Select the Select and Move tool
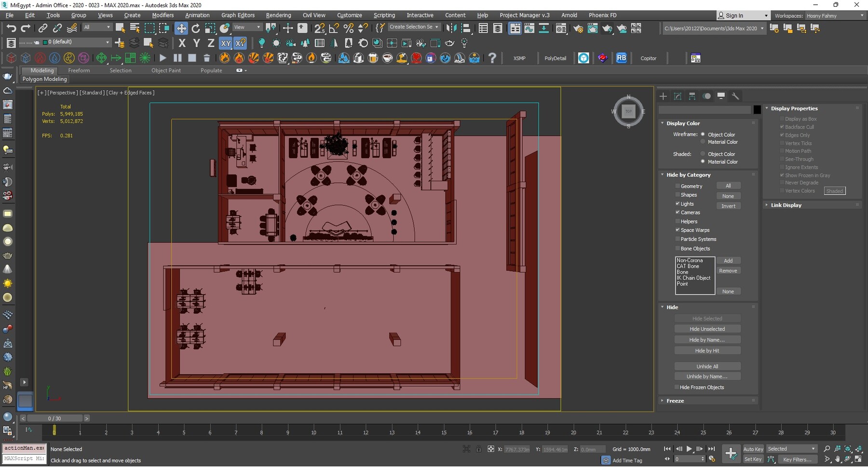 tap(181, 28)
